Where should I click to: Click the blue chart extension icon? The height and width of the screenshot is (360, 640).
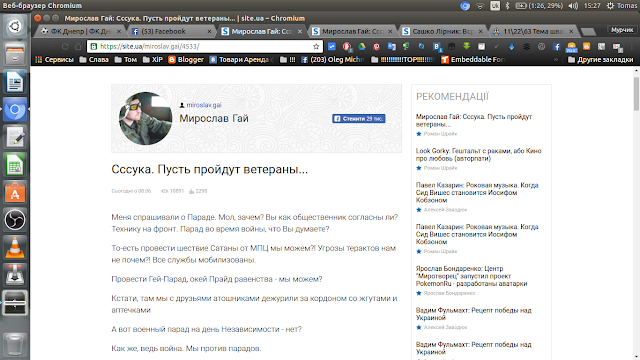332,47
